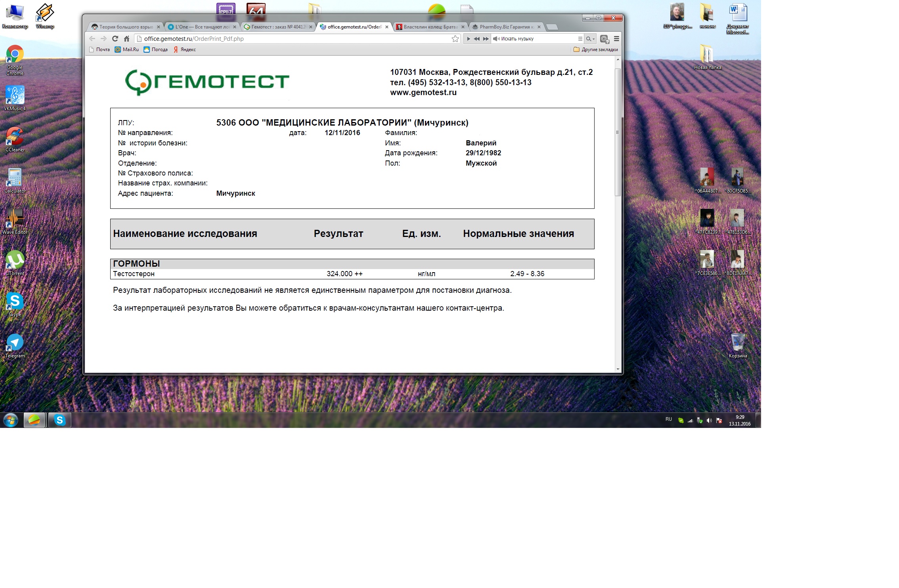This screenshot has width=899, height=588.
Task: Click the Mail.Ru agent extension icon
Action: 604,38
